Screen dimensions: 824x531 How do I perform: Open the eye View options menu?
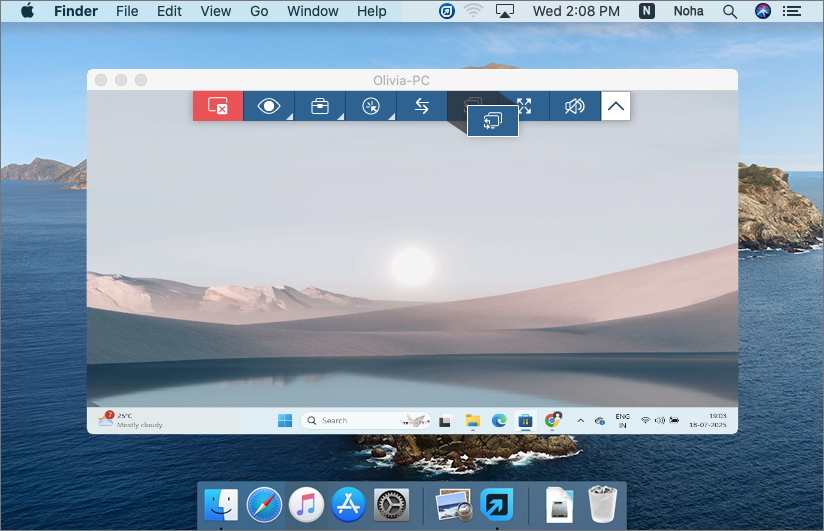pyautogui.click(x=269, y=106)
